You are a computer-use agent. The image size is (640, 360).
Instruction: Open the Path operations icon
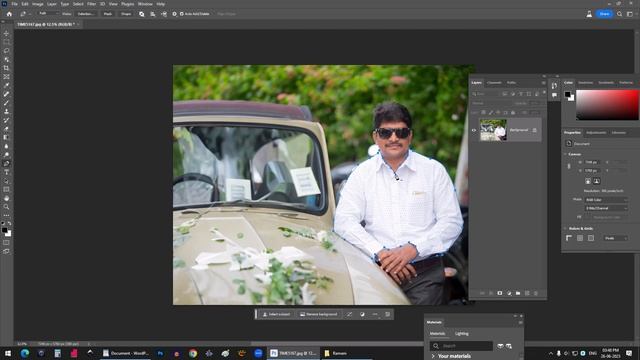142,14
